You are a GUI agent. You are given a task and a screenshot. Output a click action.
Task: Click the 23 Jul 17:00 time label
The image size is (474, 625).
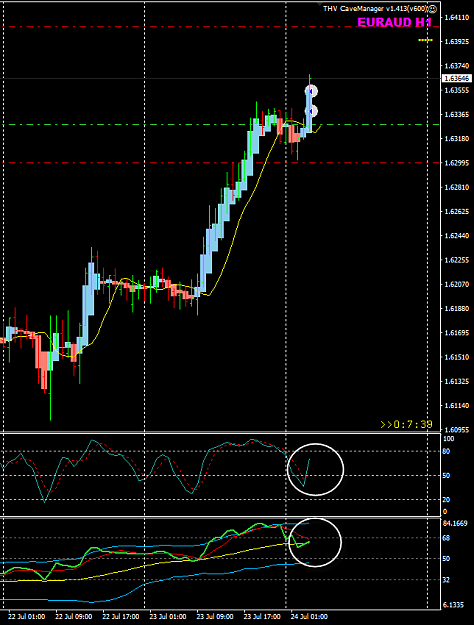pos(262,617)
